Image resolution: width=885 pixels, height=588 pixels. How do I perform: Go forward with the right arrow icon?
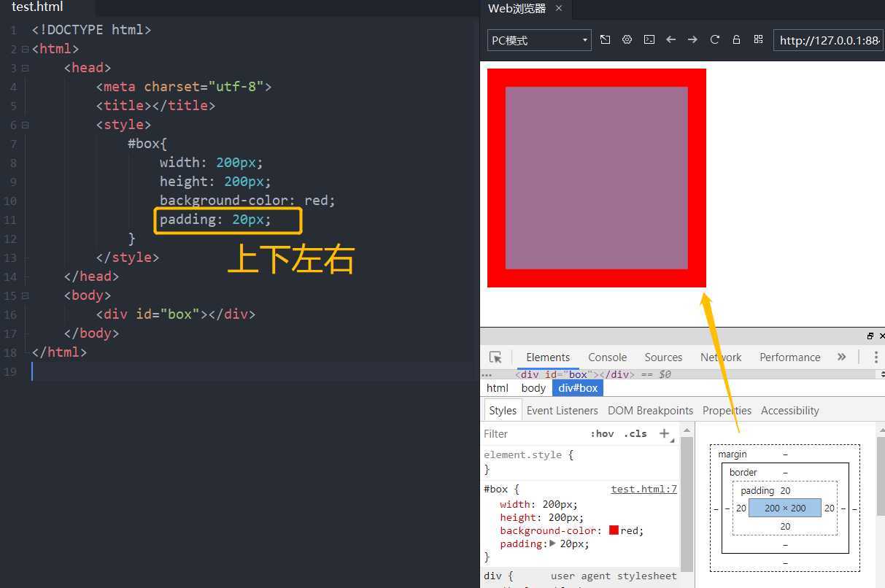pyautogui.click(x=692, y=39)
